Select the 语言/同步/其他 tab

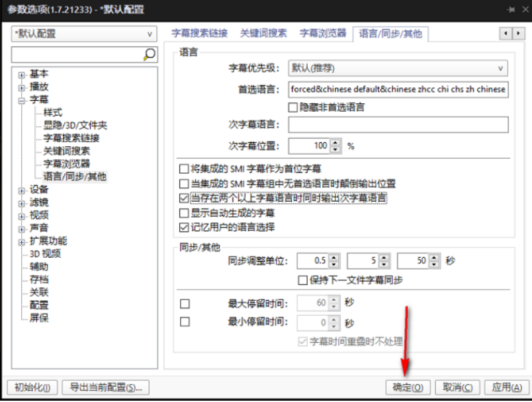pos(390,34)
